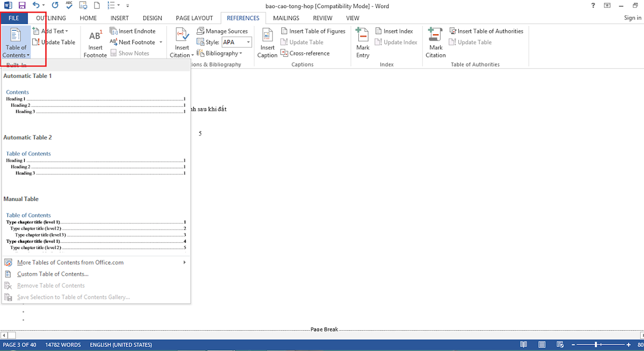
Task: Switch to the HOME tab
Action: 88,18
